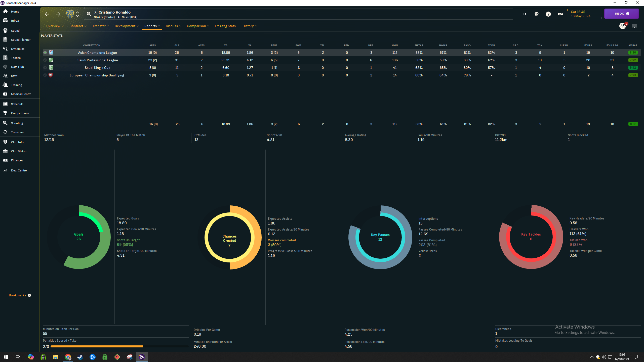Click the screen display icon
The height and width of the screenshot is (362, 644).
[x=634, y=26]
